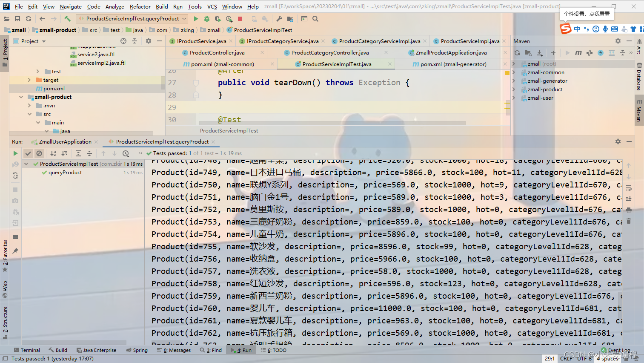Screen dimensions: 644x363
Task: Expand all test results in Run panel
Action: click(78, 153)
